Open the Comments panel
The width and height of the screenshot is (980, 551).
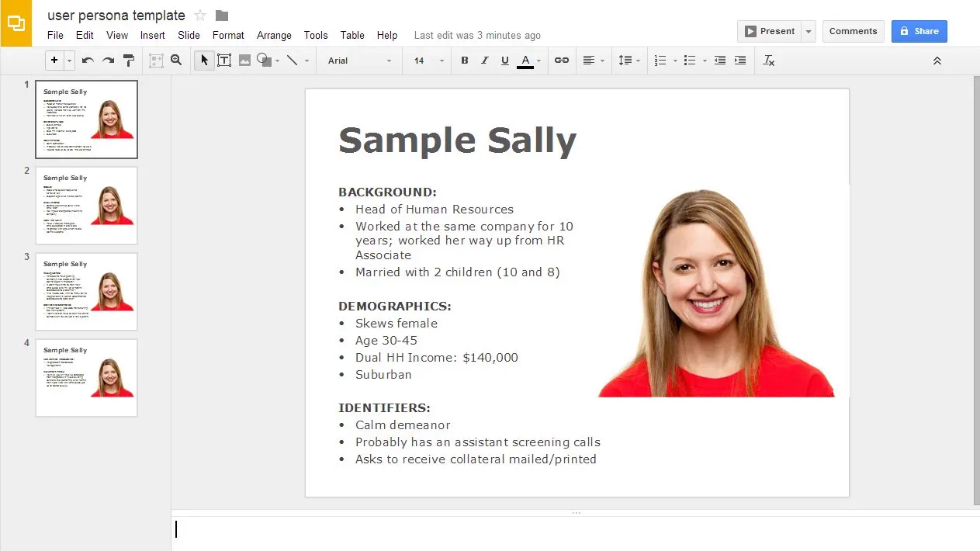point(853,31)
